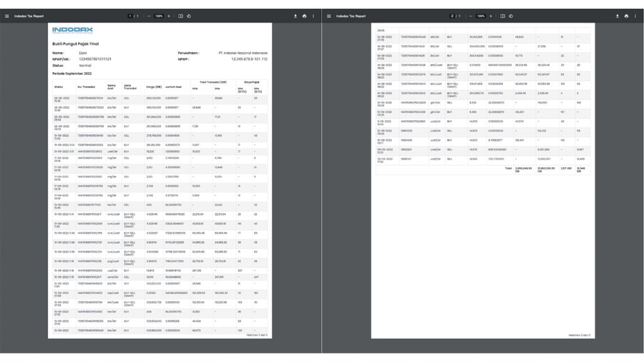This screenshot has width=644, height=362.
Task: Print the document from the left viewer
Action: tap(304, 16)
